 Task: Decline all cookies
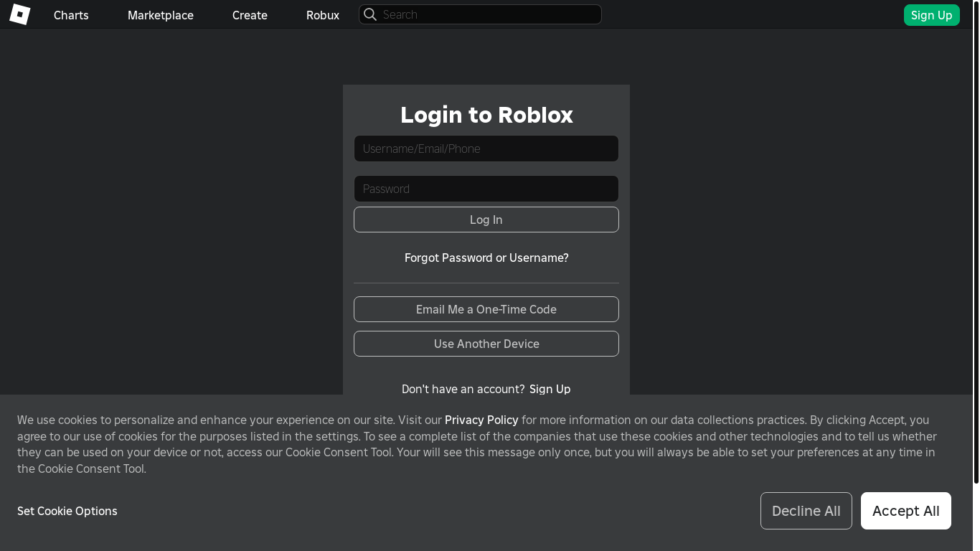coord(806,511)
